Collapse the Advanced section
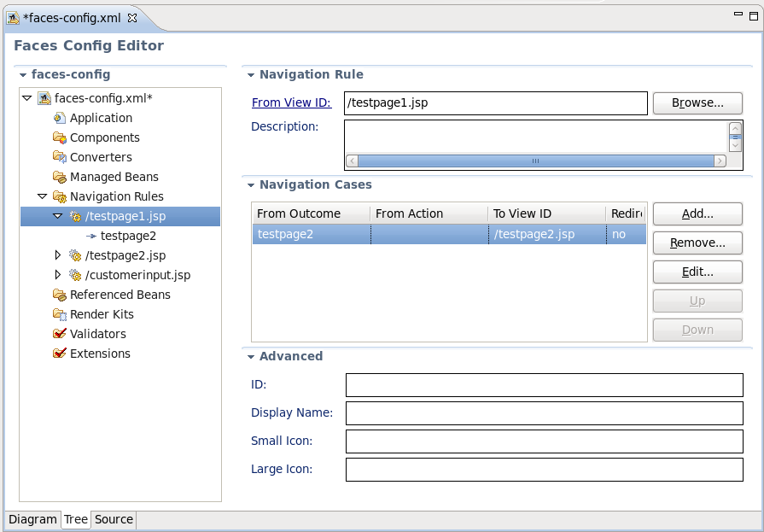The image size is (764, 532). [x=251, y=356]
